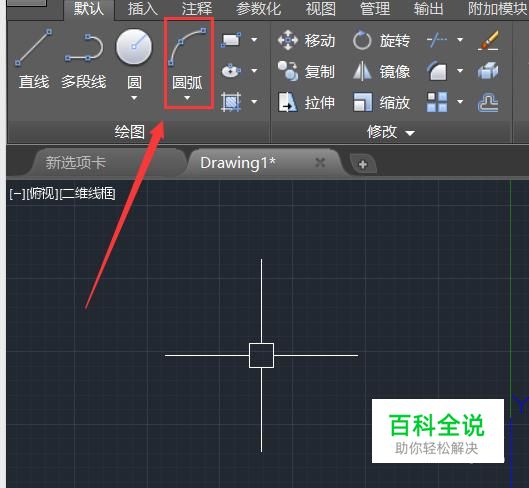The width and height of the screenshot is (529, 488).
Task: Click the Scale (缩放) tool
Action: coord(381,102)
